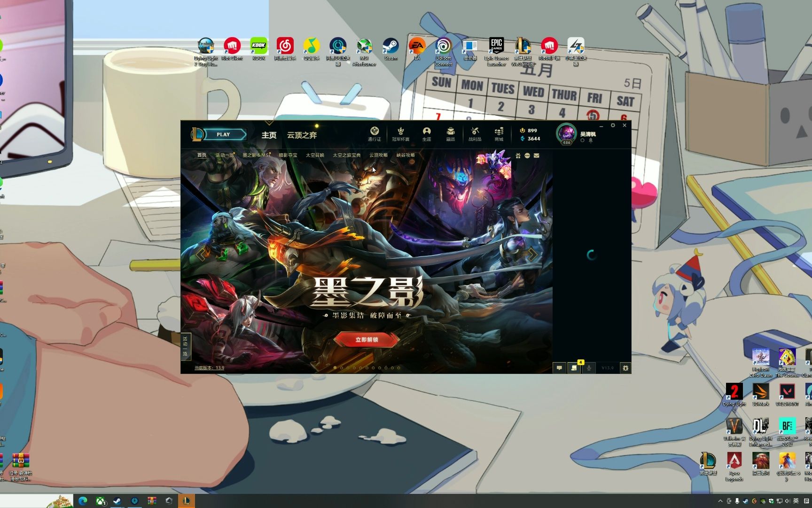Select the MSI Afterburner desktop shortcut
This screenshot has width=812, height=508.
[364, 52]
